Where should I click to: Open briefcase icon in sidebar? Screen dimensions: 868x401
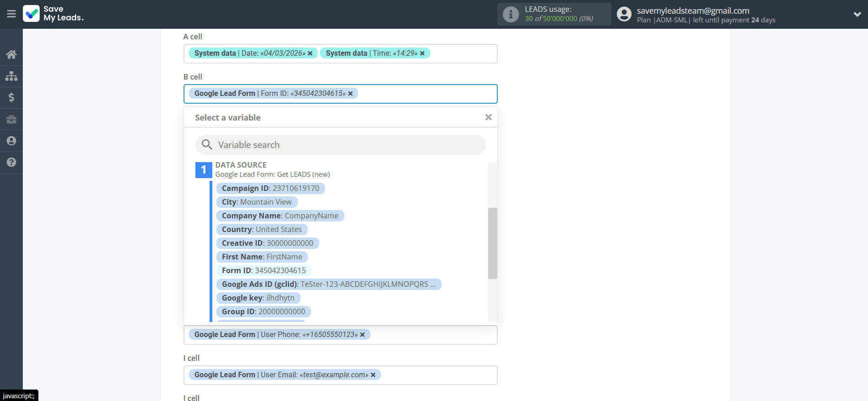click(x=11, y=119)
